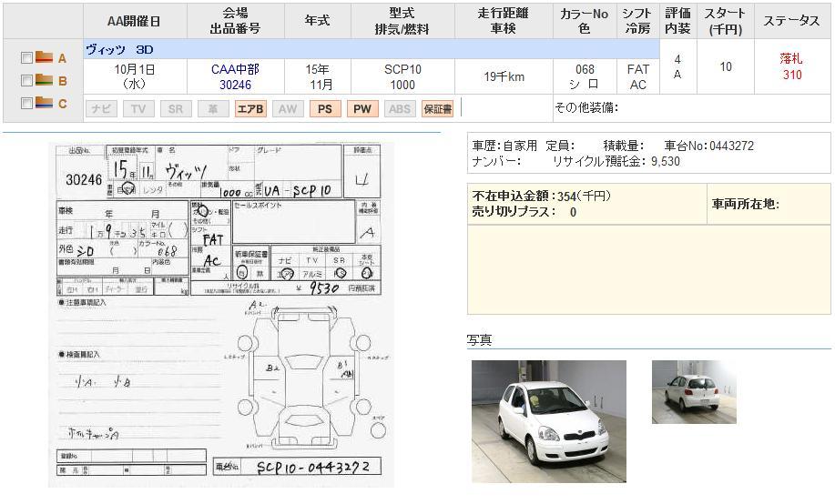This screenshot has height=504, width=835.
Task: Sort by 型式 排気/燃料 column header
Action: tap(402, 21)
